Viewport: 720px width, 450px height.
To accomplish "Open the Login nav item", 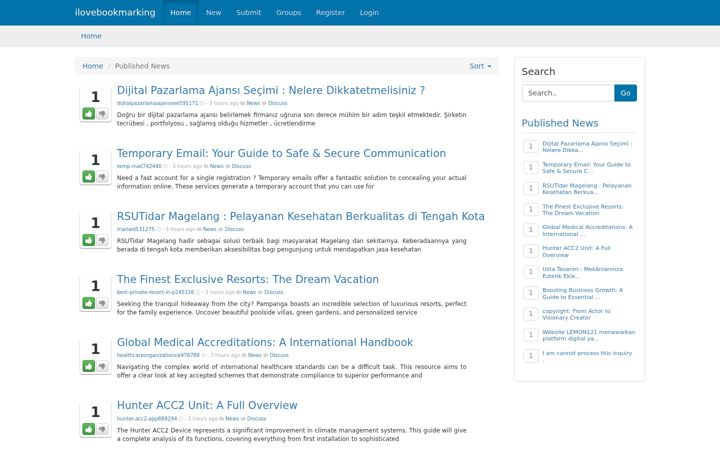I will 369,12.
